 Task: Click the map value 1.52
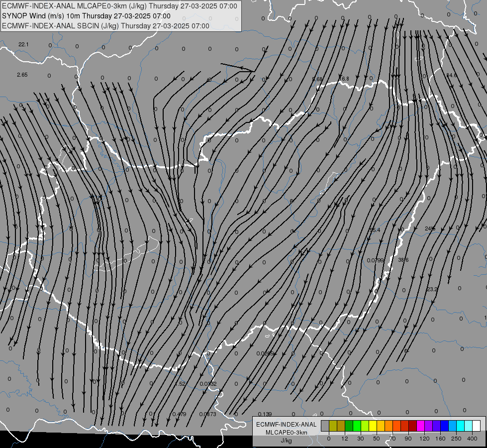click(x=180, y=384)
